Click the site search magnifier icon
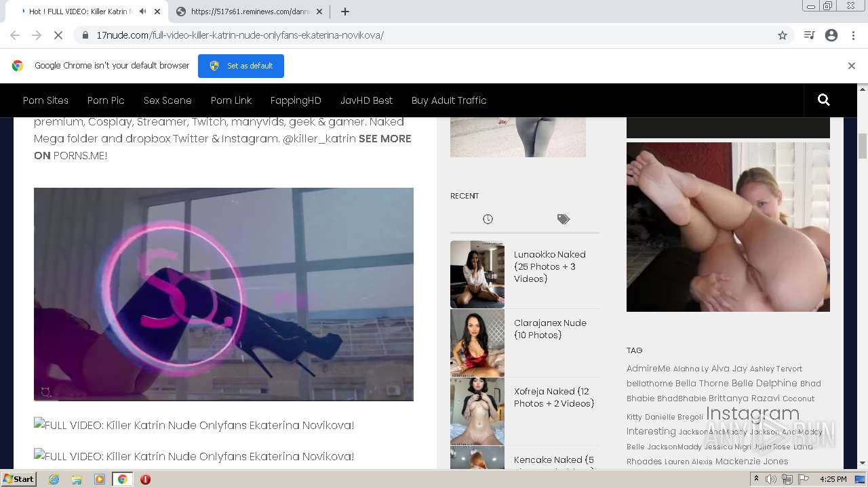868x488 pixels. (x=824, y=100)
